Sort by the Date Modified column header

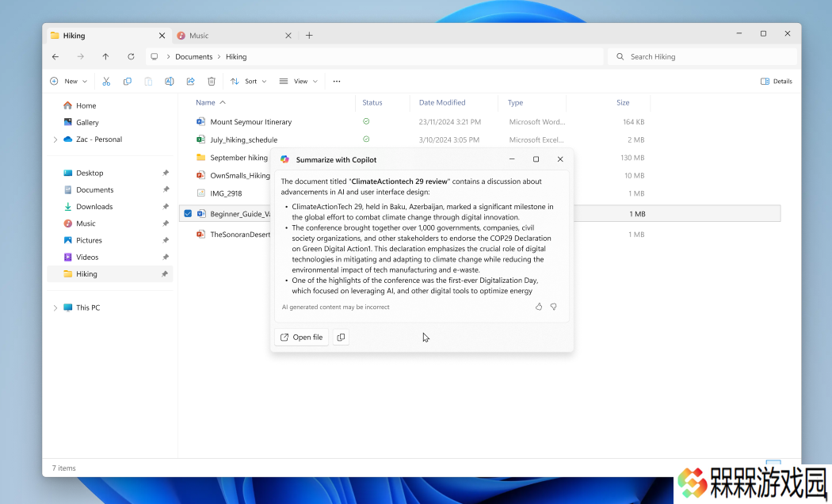tap(442, 102)
